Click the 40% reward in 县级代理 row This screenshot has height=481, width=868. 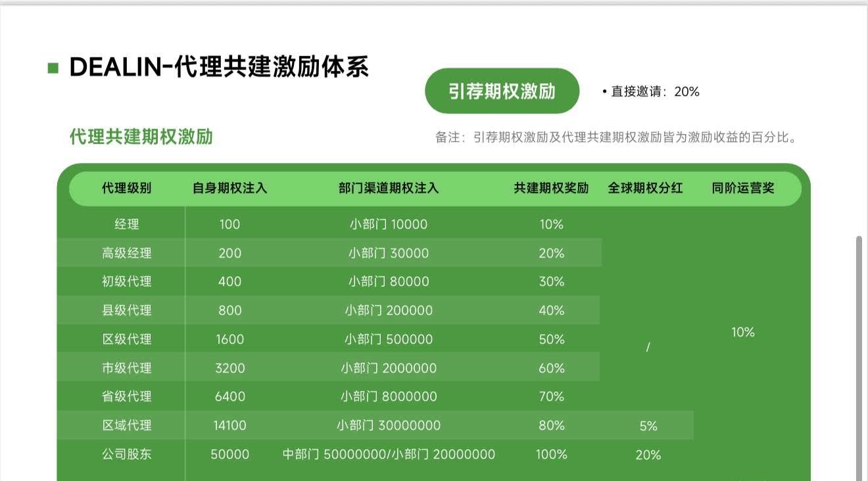pos(552,310)
